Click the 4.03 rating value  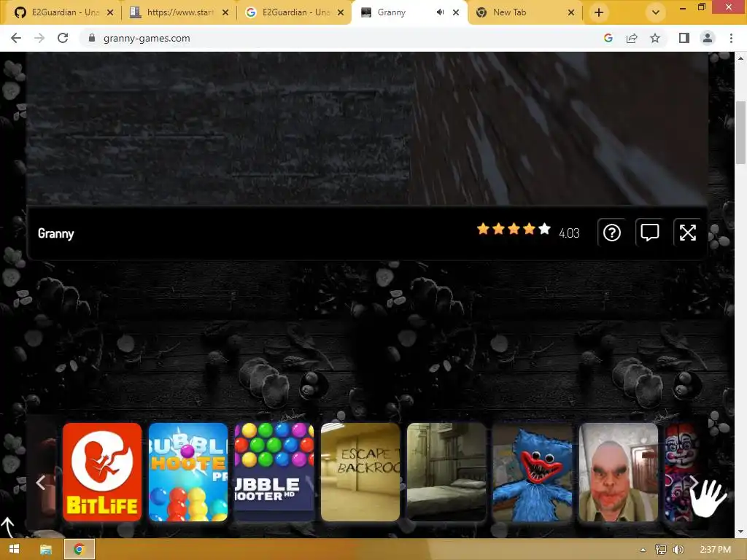569,233
